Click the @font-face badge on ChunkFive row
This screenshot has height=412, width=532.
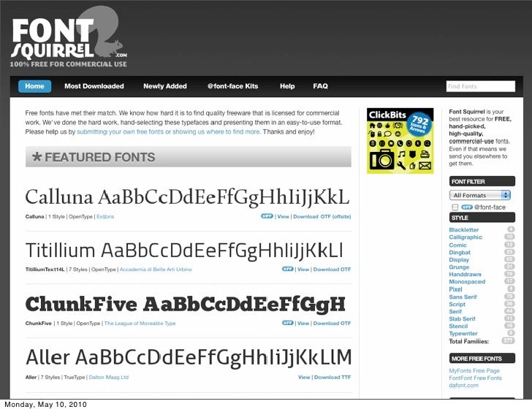[288, 323]
